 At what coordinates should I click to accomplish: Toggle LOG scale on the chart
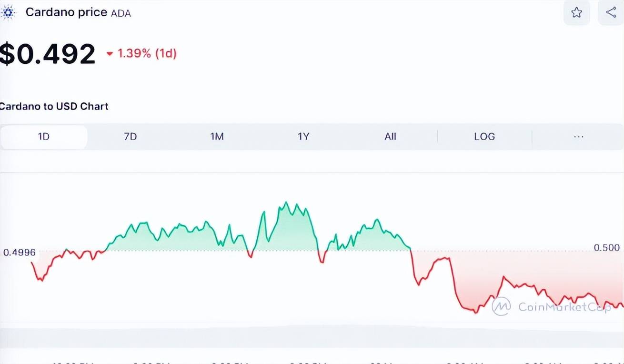[484, 137]
